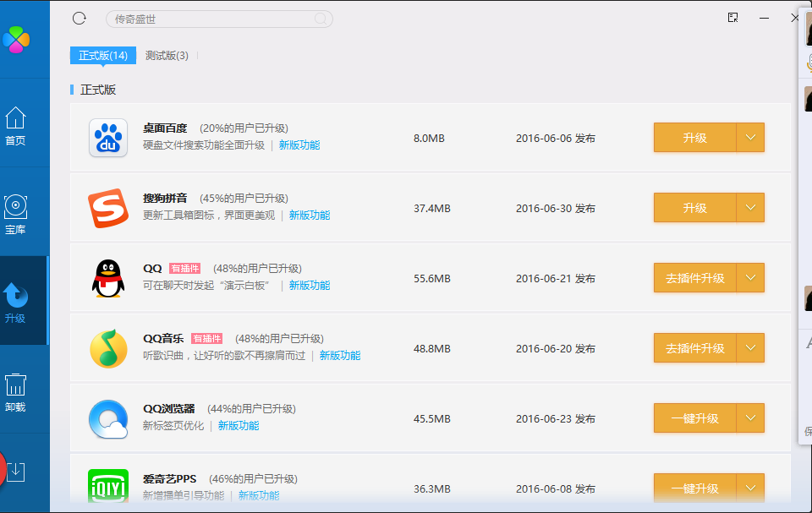Open 新版功能 link for 搜狗拼音
The image size is (812, 513).
click(x=310, y=216)
